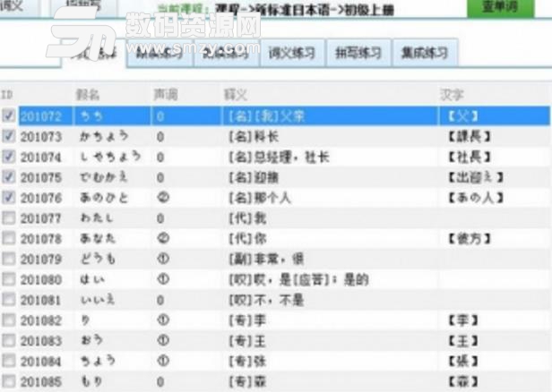Image resolution: width=552 pixels, height=392 pixels.
Task: Click the kanji cell 【森】
Action: 463,382
